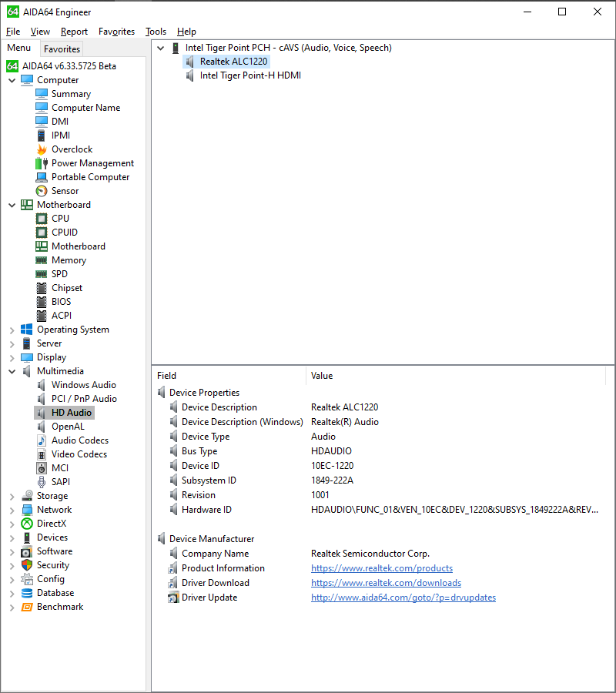Open the Report menu

coord(74,32)
